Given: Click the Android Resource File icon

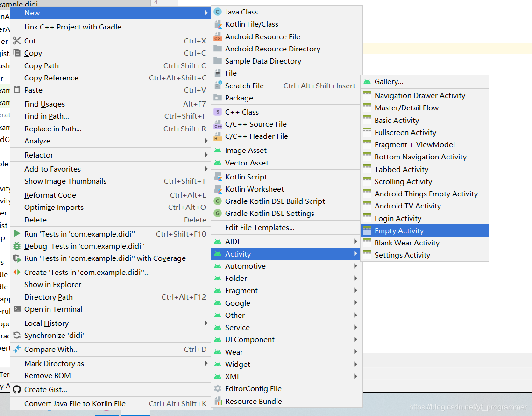Looking at the screenshot, I should pyautogui.click(x=218, y=36).
